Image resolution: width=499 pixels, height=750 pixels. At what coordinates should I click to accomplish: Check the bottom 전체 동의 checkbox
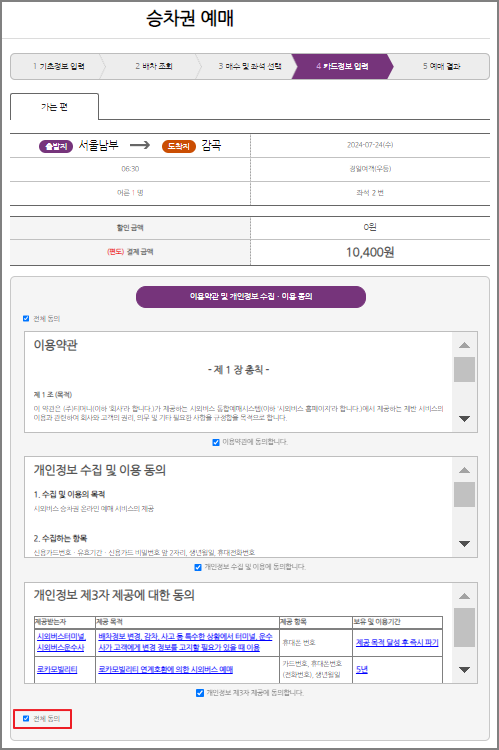[26, 718]
